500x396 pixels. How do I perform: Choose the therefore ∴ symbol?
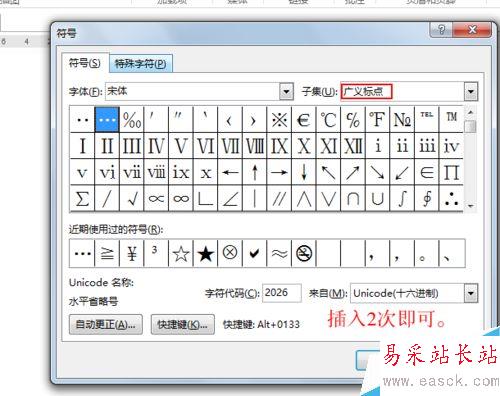coord(451,198)
